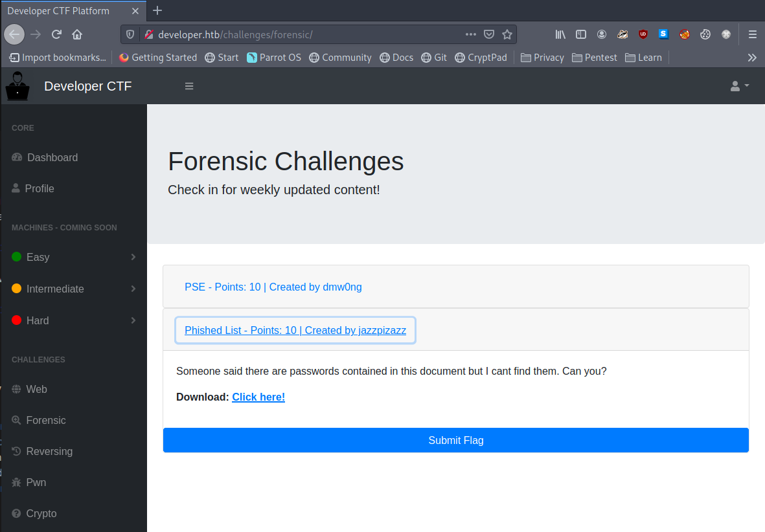Click the Submit Flag button

pyautogui.click(x=455, y=440)
